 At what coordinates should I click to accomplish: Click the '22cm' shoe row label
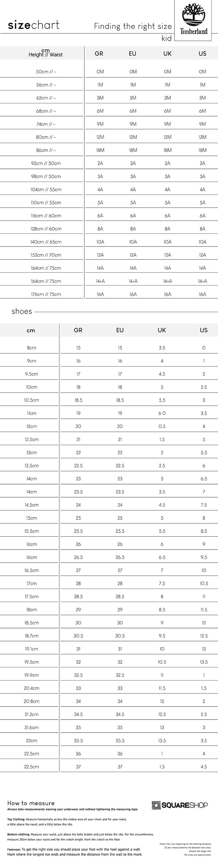(x=32, y=741)
